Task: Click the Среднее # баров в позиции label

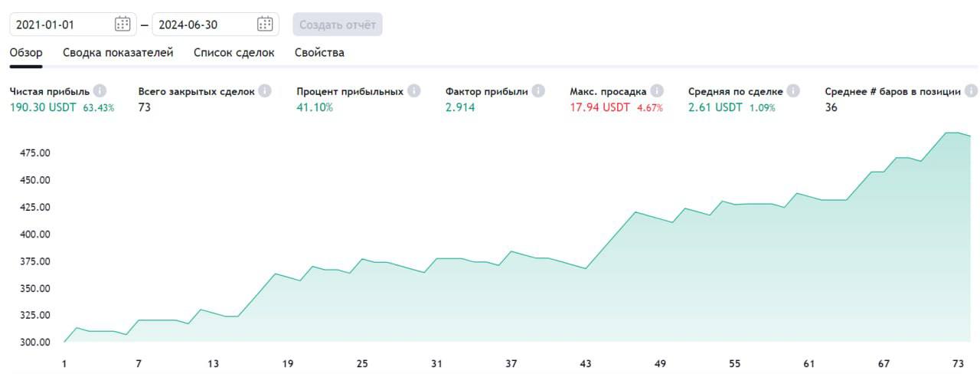Action: point(893,91)
